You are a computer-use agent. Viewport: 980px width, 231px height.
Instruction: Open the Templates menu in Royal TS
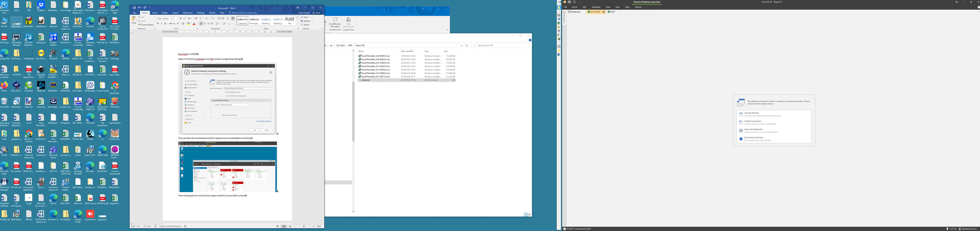click(596, 7)
